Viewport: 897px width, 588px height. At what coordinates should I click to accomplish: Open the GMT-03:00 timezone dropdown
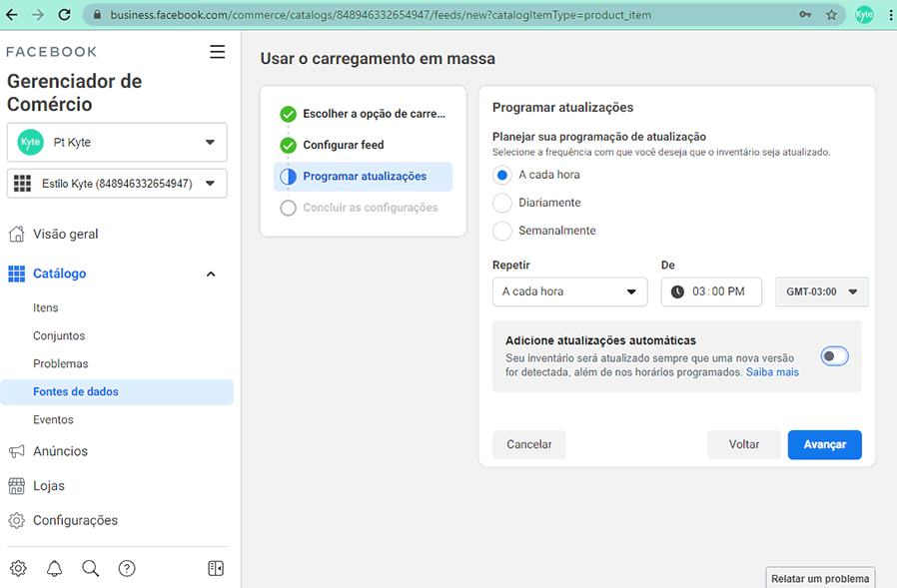click(x=821, y=292)
